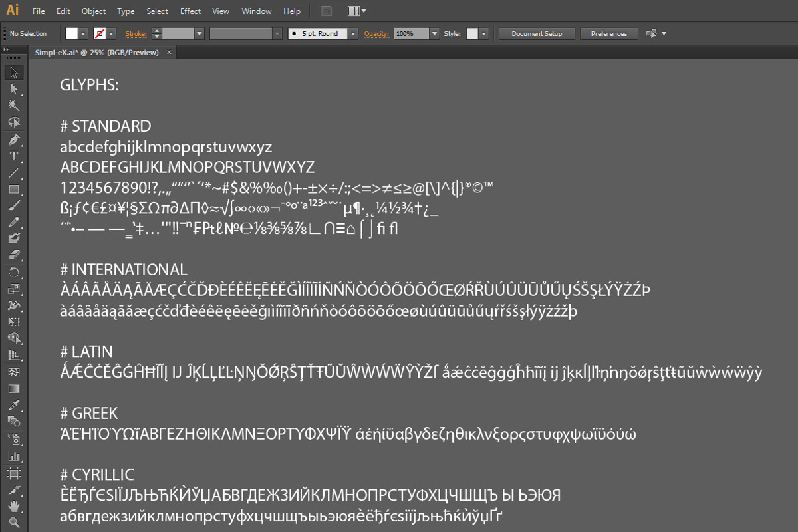Select the Symbol Sprayer tool

(x=14, y=440)
